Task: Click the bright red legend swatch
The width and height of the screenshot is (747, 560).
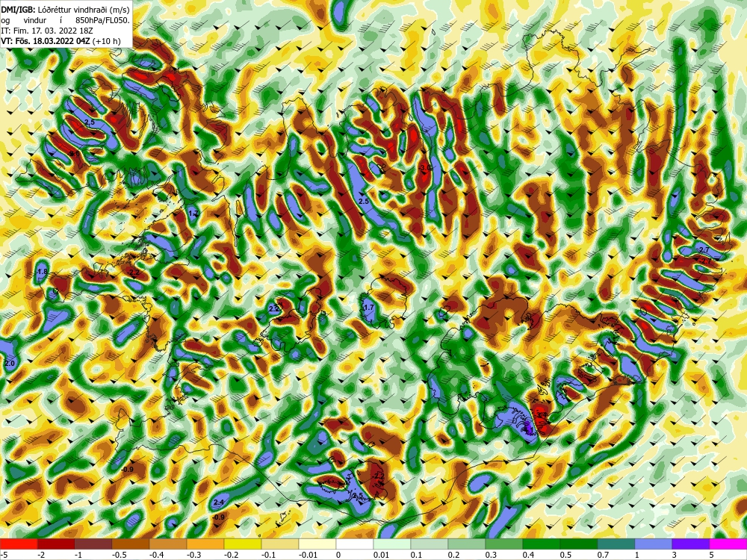Action: (19, 544)
